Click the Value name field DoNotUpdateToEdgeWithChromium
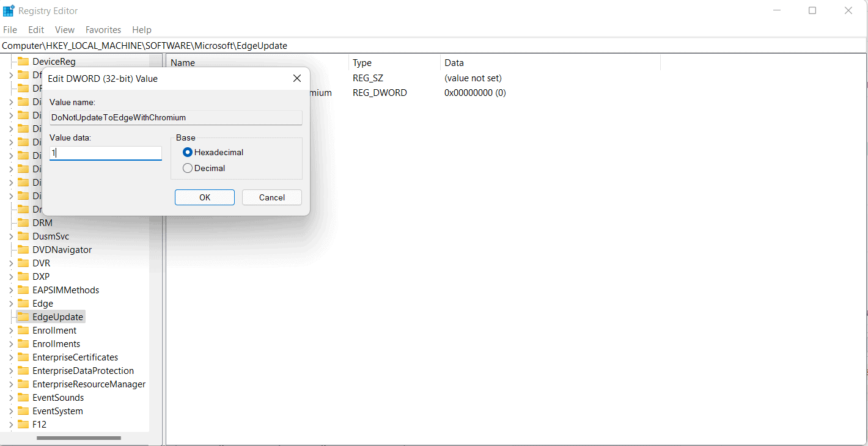The width and height of the screenshot is (868, 446). point(176,117)
